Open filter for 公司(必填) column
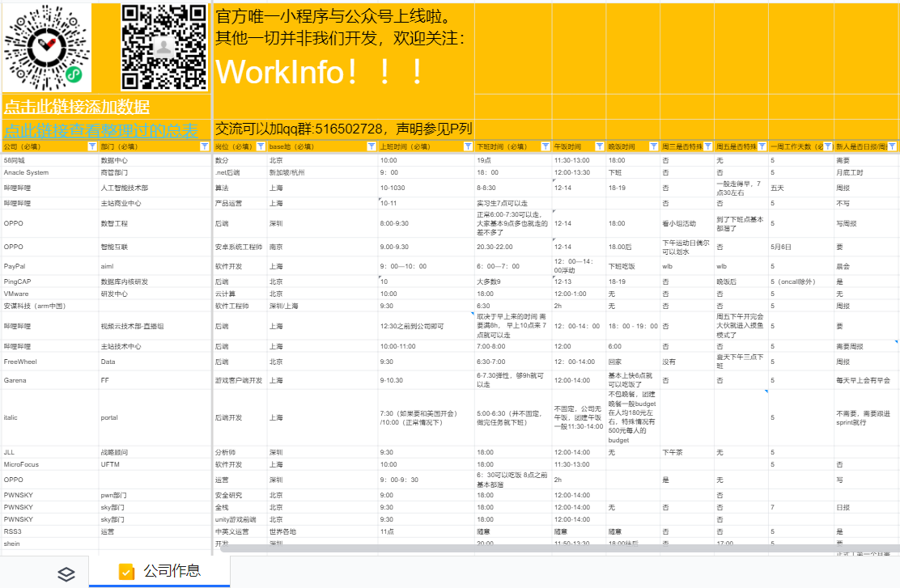Viewport: 900px width, 588px height. point(91,146)
